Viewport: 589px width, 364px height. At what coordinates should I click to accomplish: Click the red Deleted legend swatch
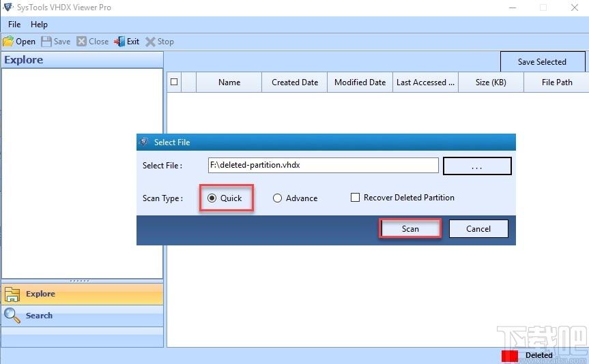(510, 355)
